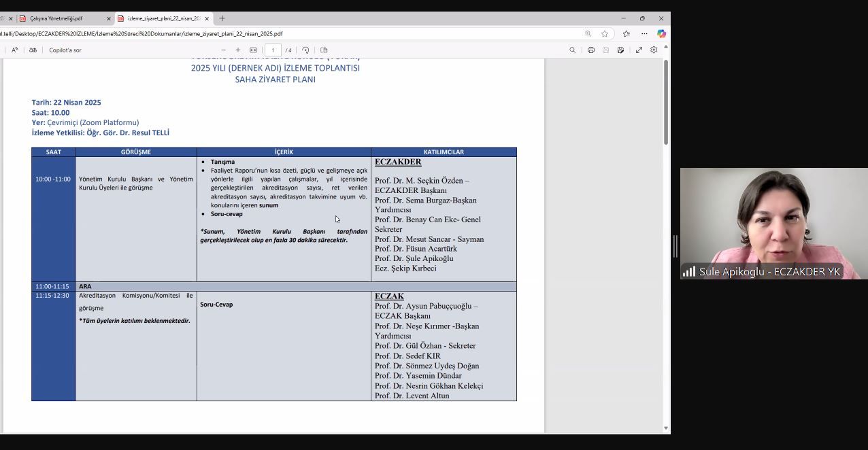
Task: Click the PDF zoom in plus icon
Action: click(x=238, y=50)
